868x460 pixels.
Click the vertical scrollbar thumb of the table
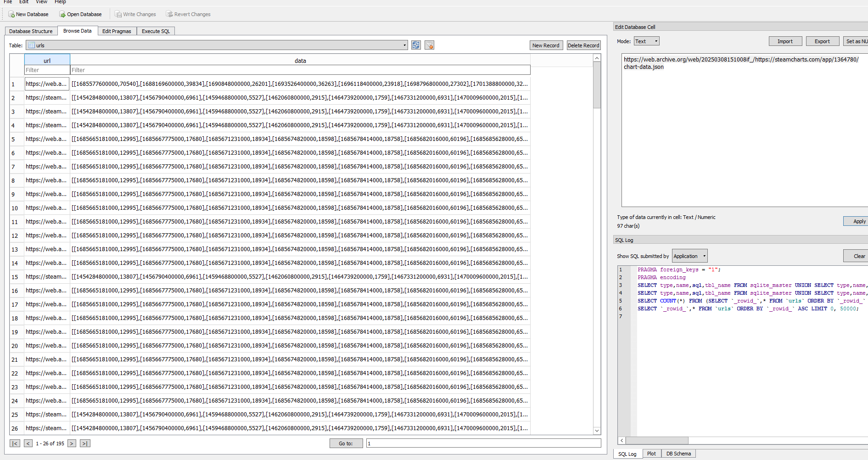[597, 85]
